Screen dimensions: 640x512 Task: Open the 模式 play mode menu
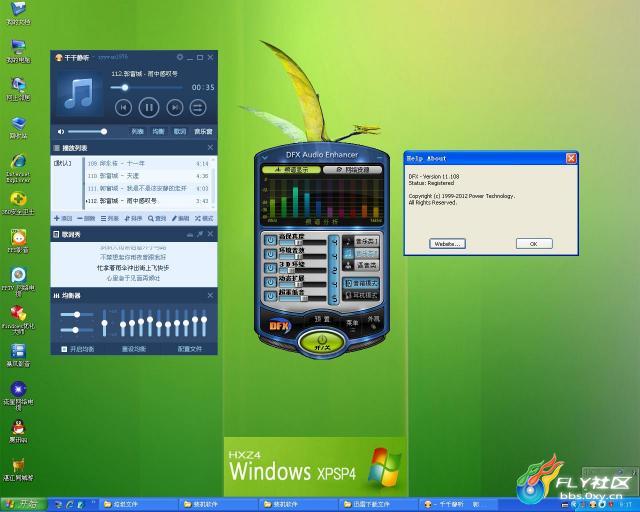[204, 218]
